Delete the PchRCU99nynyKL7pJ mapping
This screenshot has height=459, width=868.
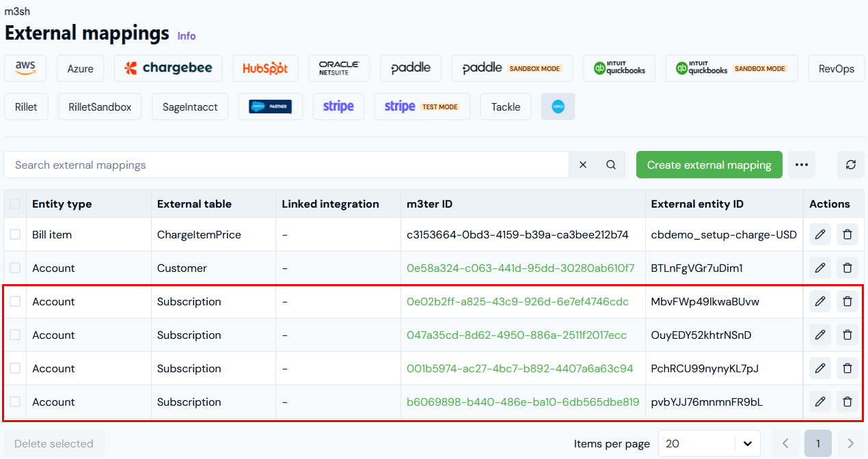click(847, 368)
